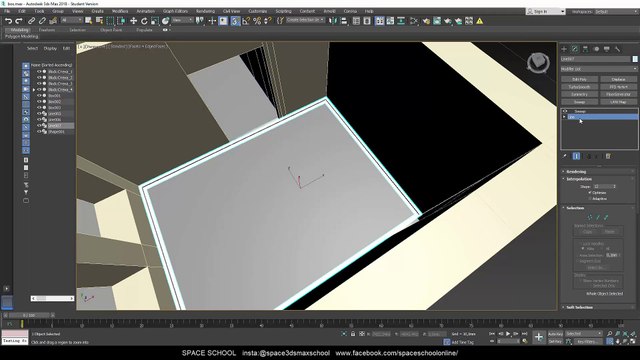Image resolution: width=640 pixels, height=360 pixels.
Task: Click Remove Modifier trash icon
Action: (x=608, y=156)
